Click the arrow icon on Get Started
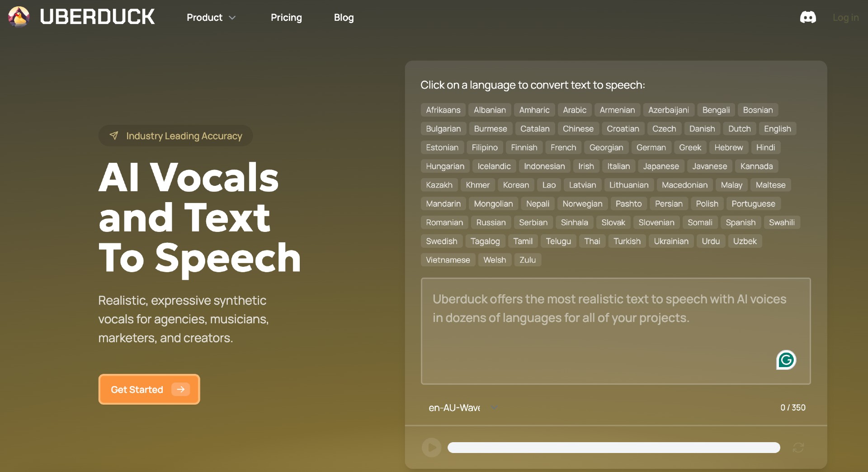Image resolution: width=868 pixels, height=472 pixels. 180,389
